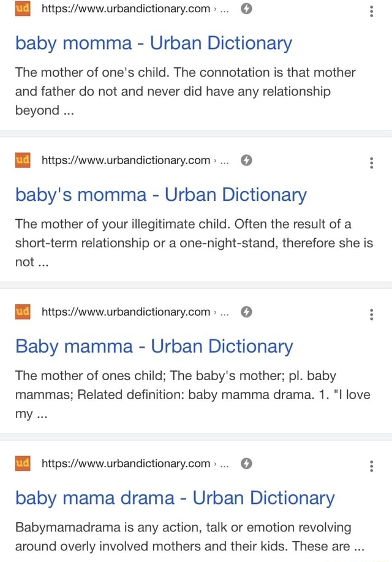Open the "baby mama drama - Urban Dictionary" link

pos(175,498)
